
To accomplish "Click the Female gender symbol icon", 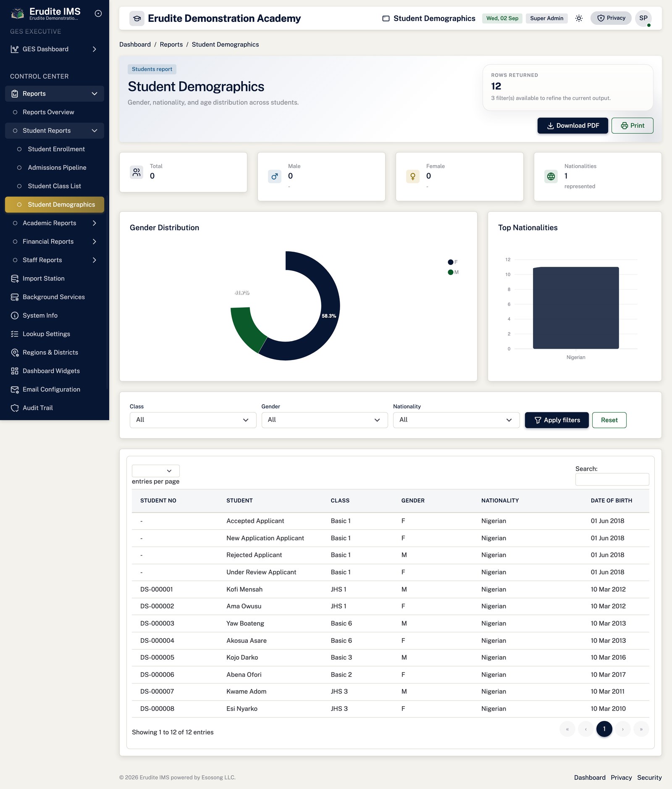I will click(413, 176).
